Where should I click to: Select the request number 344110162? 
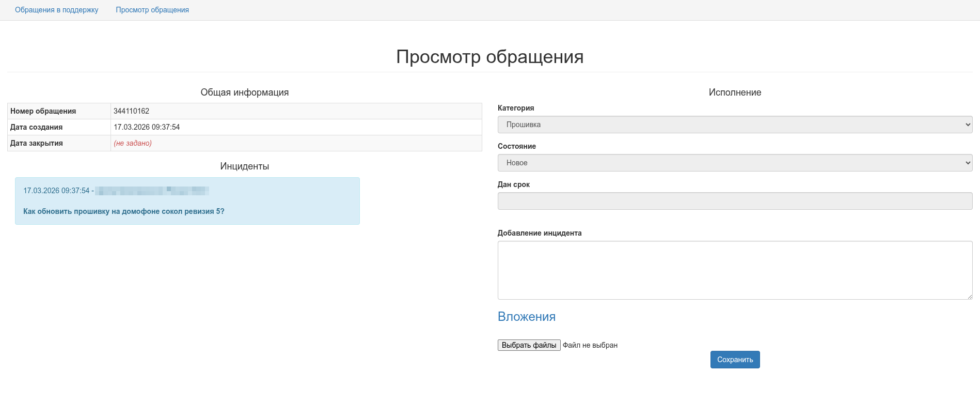pos(131,111)
